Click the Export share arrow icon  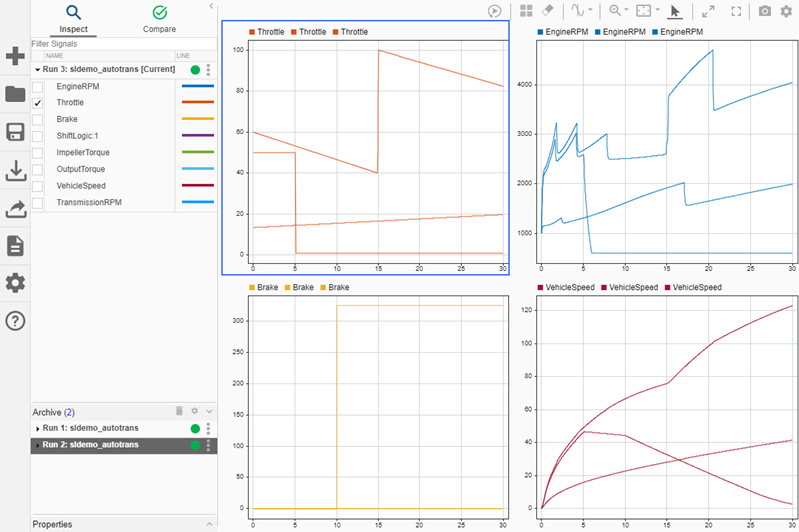click(x=15, y=209)
